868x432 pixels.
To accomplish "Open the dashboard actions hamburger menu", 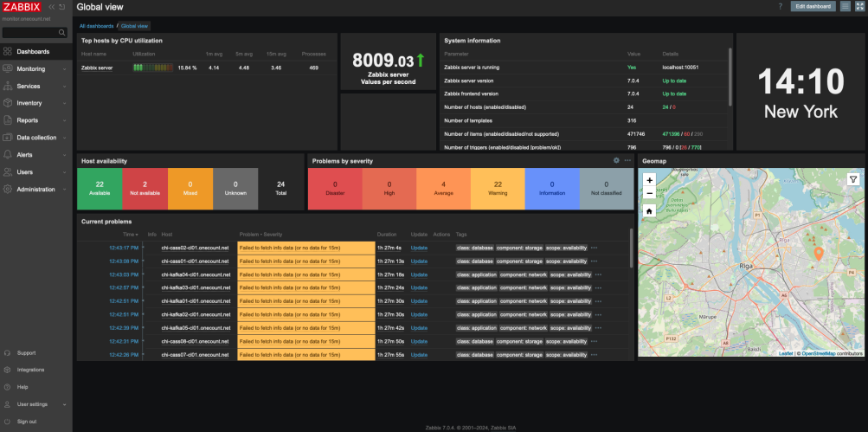I will coord(845,7).
